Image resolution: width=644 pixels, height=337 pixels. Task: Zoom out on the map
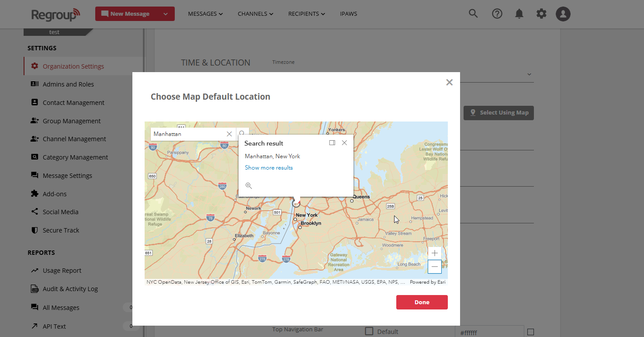coord(434,267)
